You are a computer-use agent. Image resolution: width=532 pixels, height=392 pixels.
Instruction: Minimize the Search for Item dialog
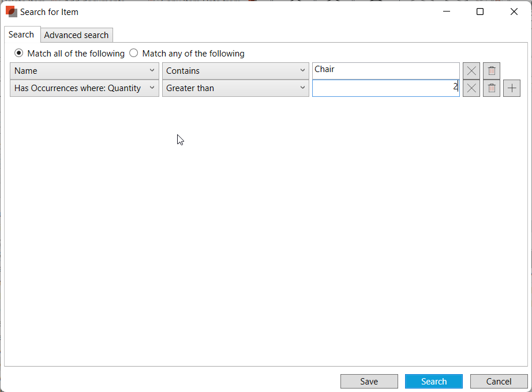coord(446,12)
